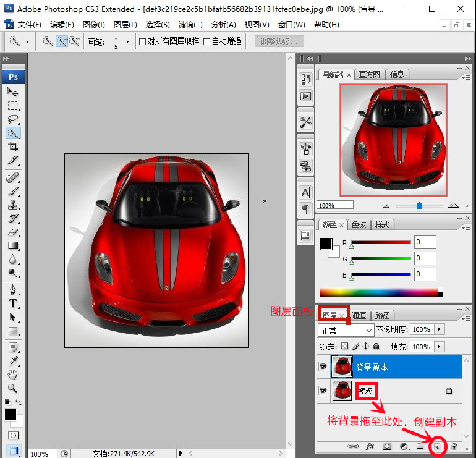Select the Notes tool
The image size is (476, 458).
[x=13, y=347]
